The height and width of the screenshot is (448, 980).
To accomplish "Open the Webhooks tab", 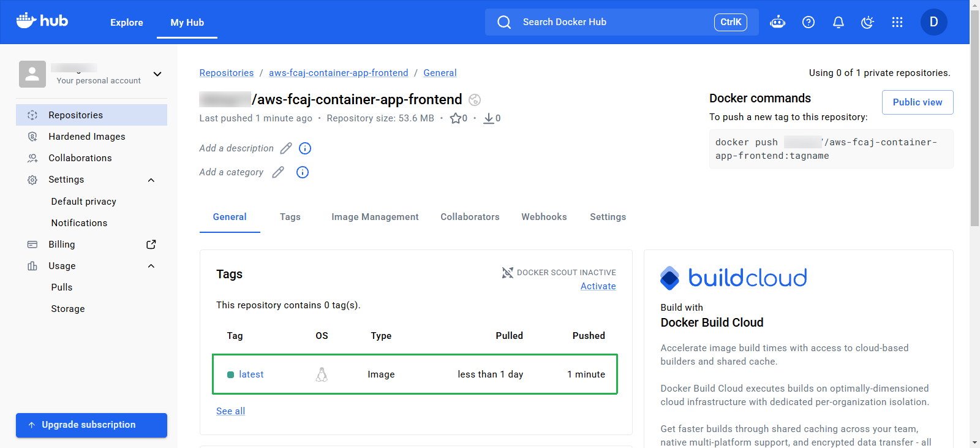I will (x=545, y=217).
